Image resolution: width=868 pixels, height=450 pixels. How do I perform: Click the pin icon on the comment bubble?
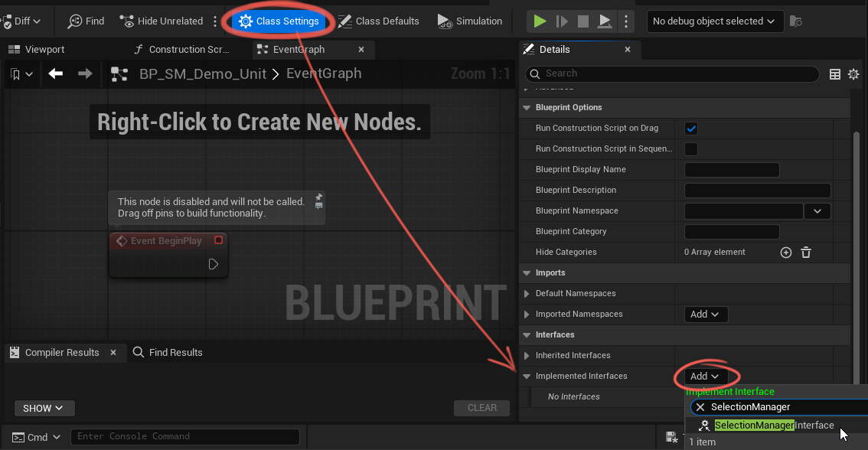(x=319, y=197)
